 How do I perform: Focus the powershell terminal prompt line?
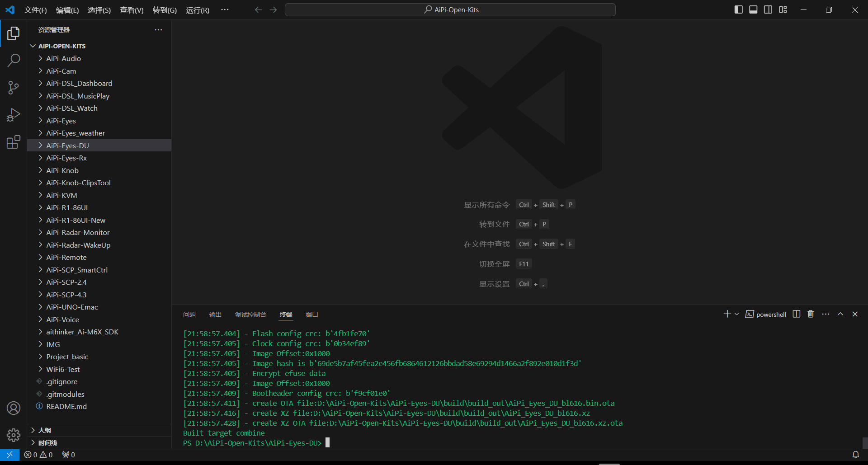tap(256, 443)
